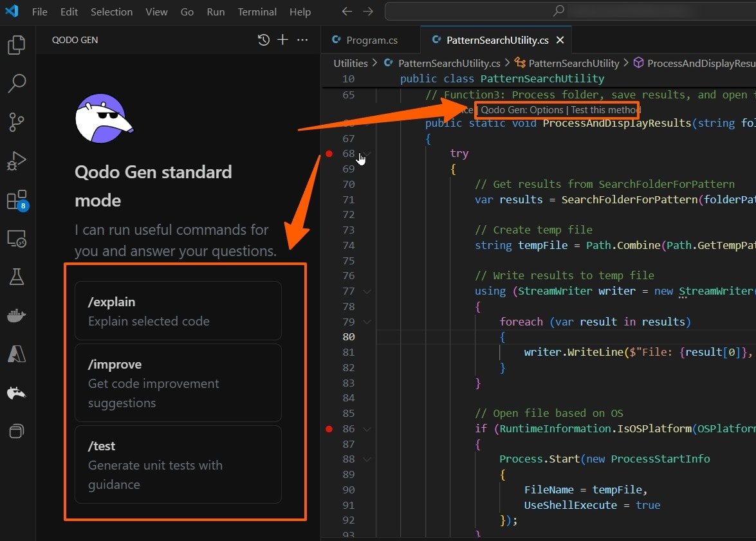
Task: Collapse the try block fold at line 68
Action: (x=367, y=154)
